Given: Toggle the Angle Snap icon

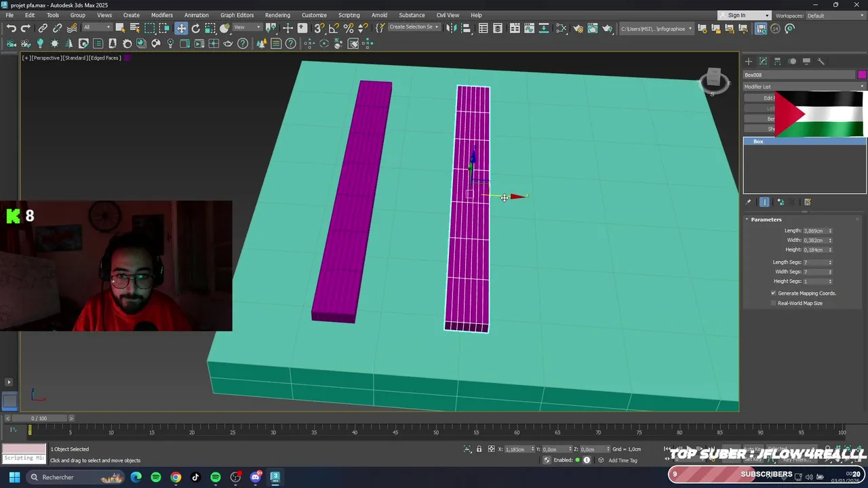Looking at the screenshot, I should coord(334,28).
